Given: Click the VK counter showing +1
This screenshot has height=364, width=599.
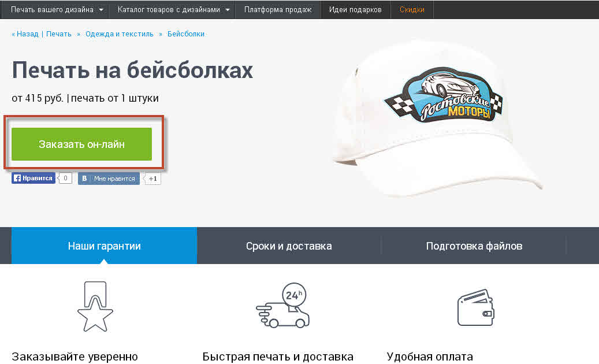Looking at the screenshot, I should click(152, 179).
